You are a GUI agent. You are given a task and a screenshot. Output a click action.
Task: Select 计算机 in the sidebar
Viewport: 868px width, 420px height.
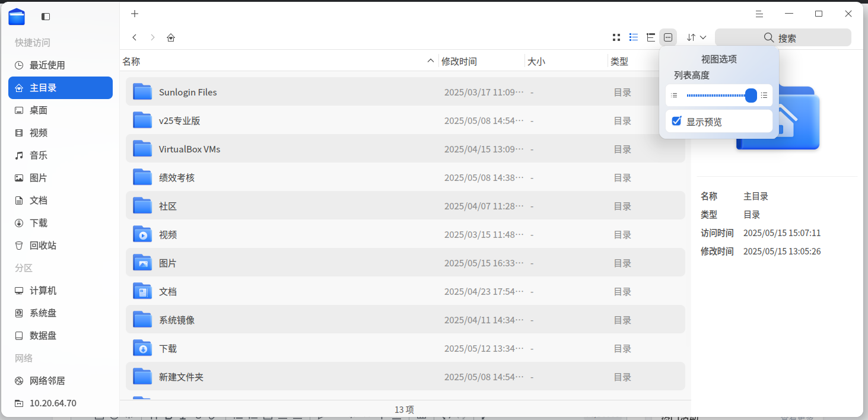pyautogui.click(x=61, y=291)
